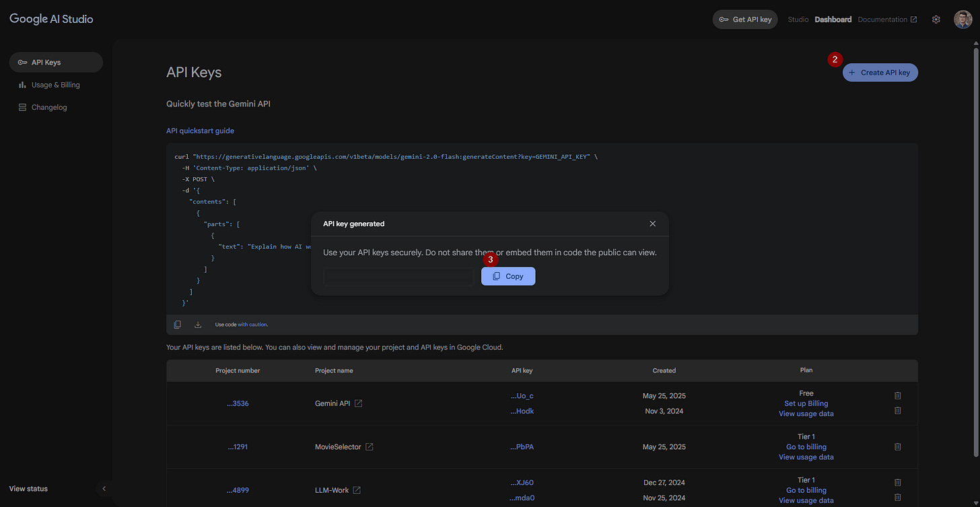Open the settings gear icon
Screen dimensions: 980x507
936,20
